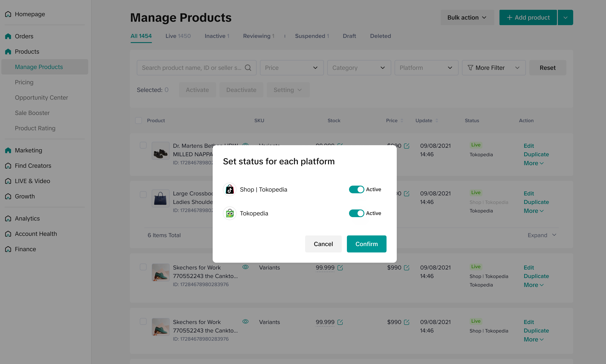606x364 pixels.
Task: Open Pricing in the sidebar
Action: [24, 82]
